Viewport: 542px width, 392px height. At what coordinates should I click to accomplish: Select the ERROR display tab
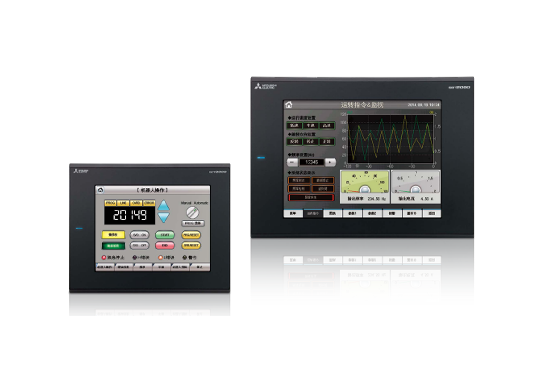click(149, 203)
